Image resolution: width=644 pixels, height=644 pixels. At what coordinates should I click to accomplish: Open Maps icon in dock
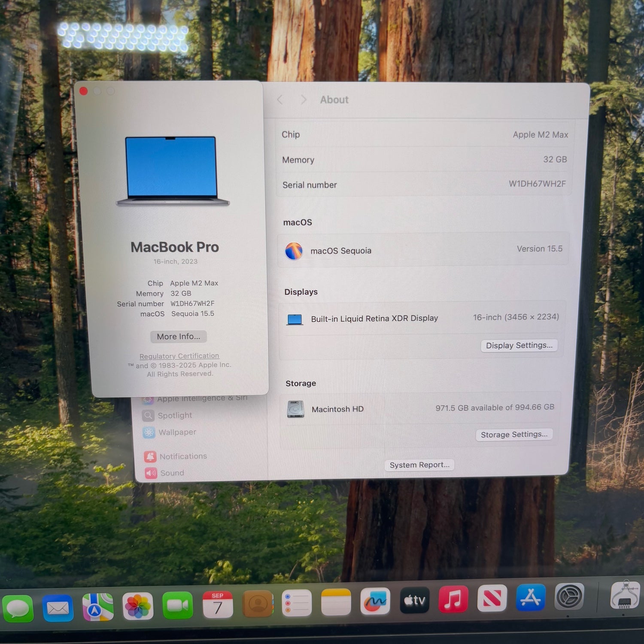click(x=98, y=607)
